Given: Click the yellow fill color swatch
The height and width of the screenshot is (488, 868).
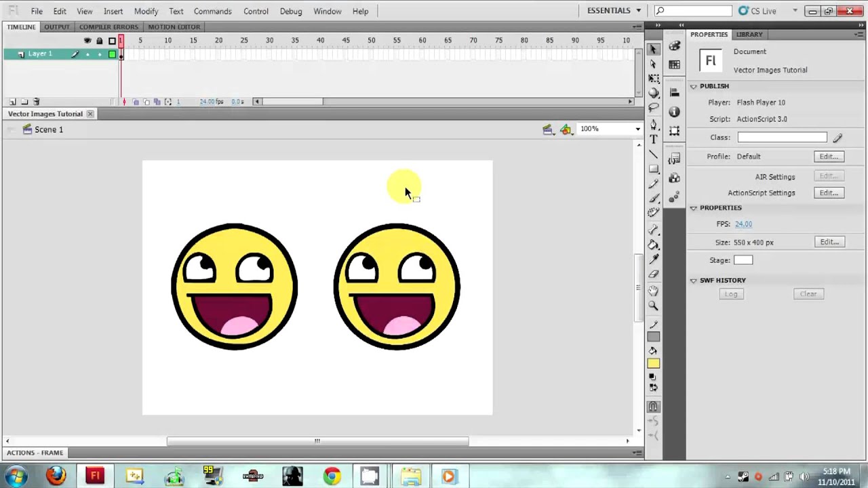Looking at the screenshot, I should click(653, 363).
